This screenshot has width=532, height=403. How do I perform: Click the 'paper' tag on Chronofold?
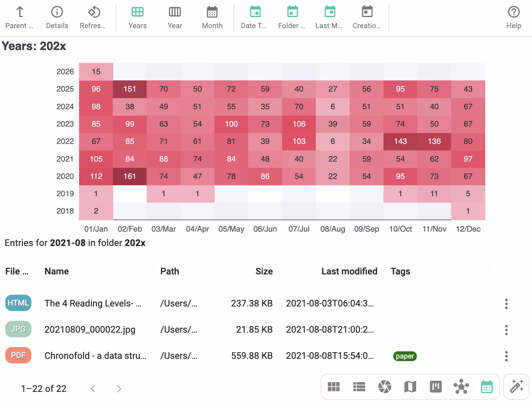405,356
